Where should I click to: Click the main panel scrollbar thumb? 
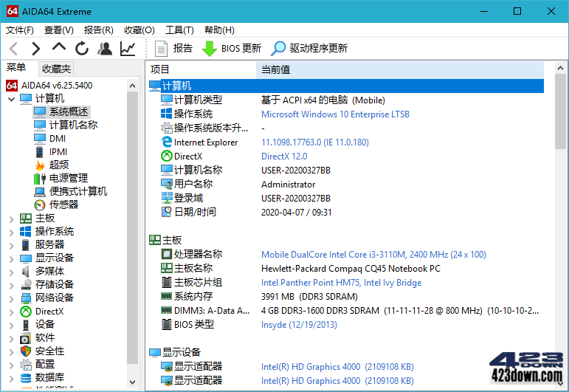click(x=560, y=111)
